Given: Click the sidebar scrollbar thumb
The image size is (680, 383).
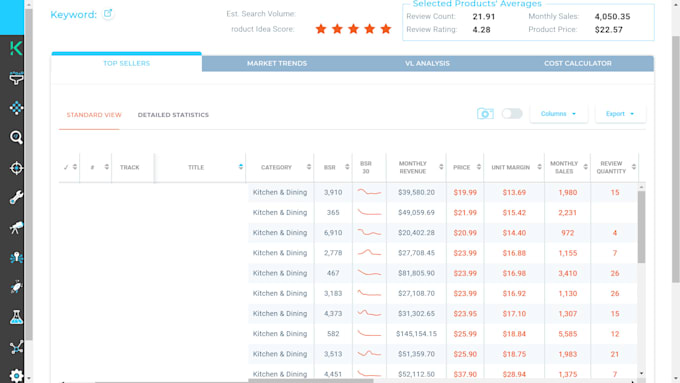Looking at the screenshot, I should (x=29, y=173).
